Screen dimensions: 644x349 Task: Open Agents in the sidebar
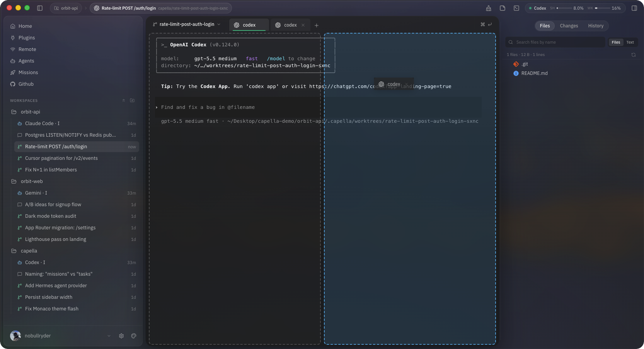pyautogui.click(x=26, y=61)
